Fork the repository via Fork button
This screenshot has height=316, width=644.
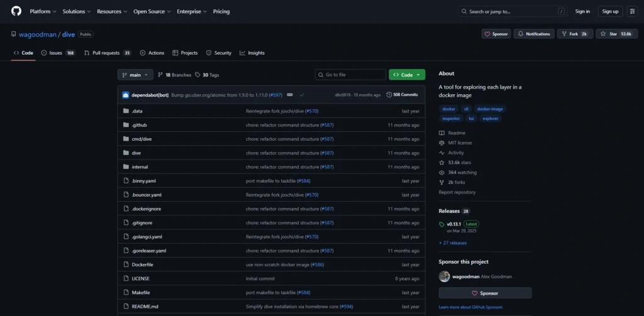pyautogui.click(x=575, y=34)
